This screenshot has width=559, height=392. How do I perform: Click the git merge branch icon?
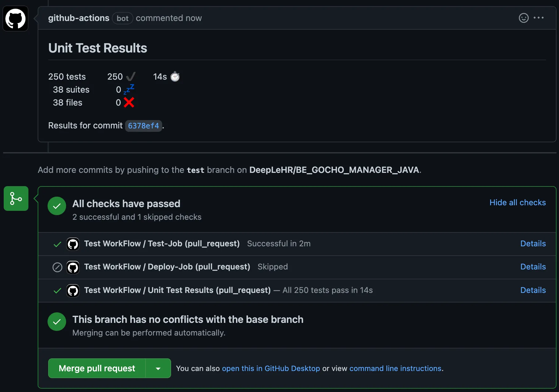click(16, 198)
